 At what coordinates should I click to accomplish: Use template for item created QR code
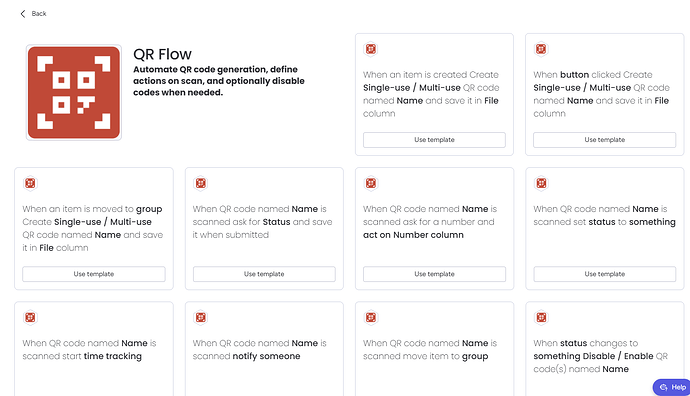pyautogui.click(x=434, y=140)
